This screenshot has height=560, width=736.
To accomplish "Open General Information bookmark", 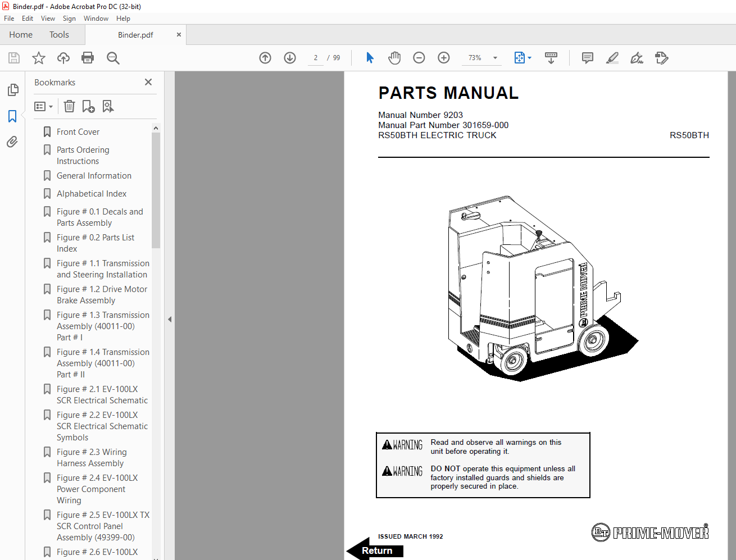I will (x=94, y=176).
